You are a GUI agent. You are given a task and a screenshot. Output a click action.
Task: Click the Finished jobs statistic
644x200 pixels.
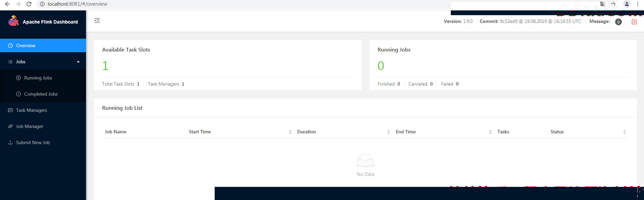point(389,84)
